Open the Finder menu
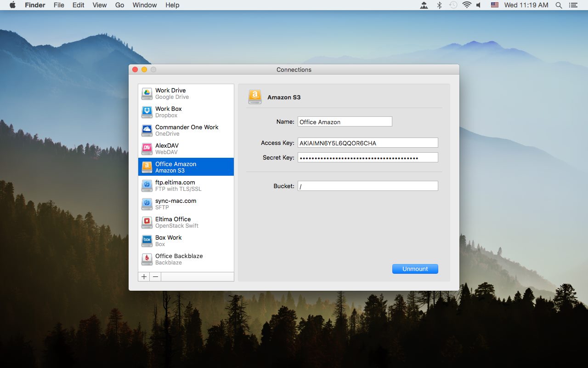Screen dimensions: 588x368 coord(35,5)
